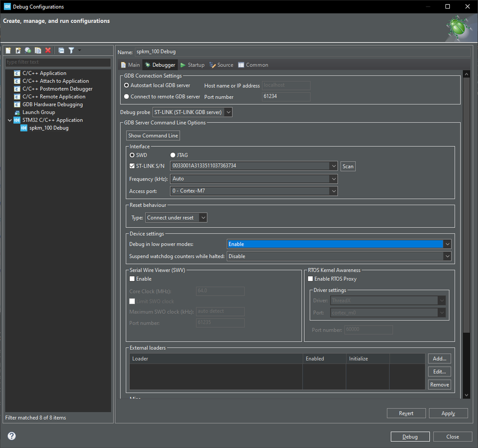Click the scroll down arrow of Debugger panel
The width and height of the screenshot is (478, 448).
467,395
